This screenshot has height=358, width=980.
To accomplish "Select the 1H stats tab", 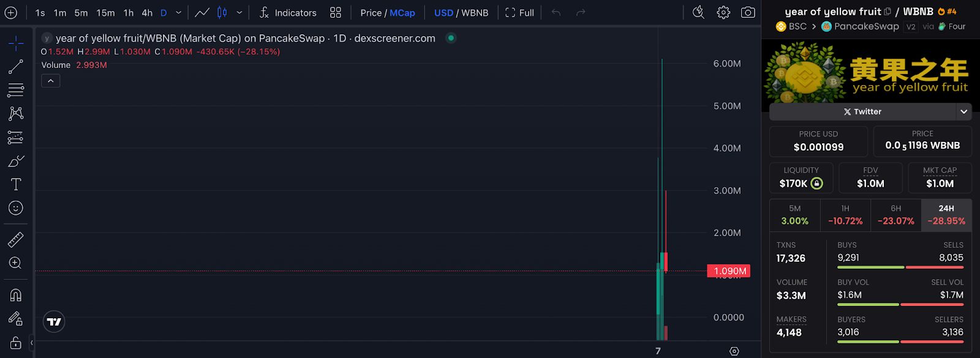I will [845, 215].
